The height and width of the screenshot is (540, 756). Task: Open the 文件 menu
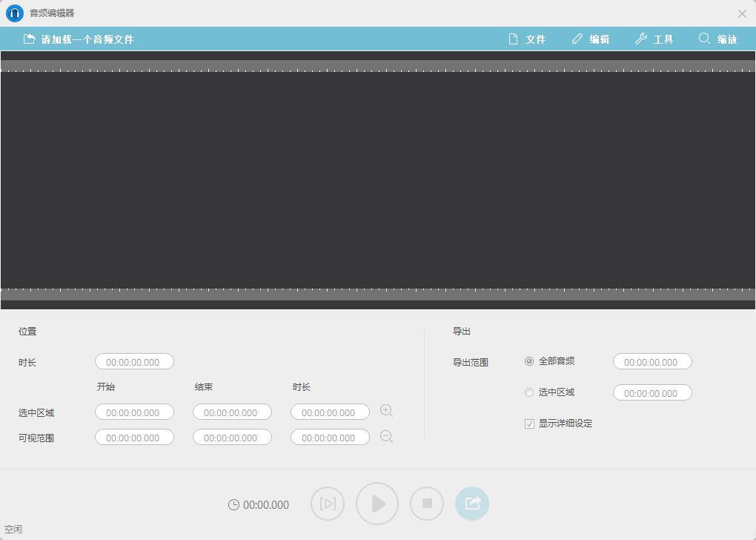tap(528, 39)
